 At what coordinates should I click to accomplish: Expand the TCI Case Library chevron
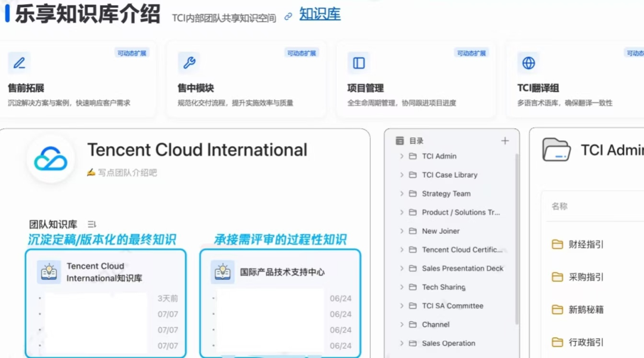click(x=402, y=175)
